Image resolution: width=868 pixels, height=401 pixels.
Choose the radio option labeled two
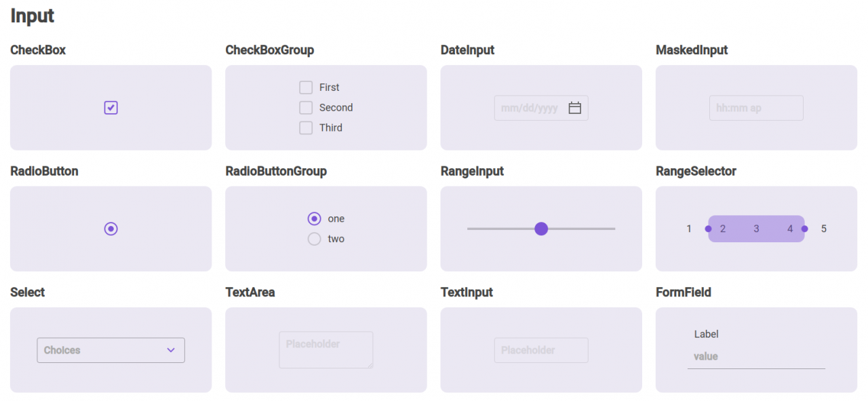tap(314, 239)
